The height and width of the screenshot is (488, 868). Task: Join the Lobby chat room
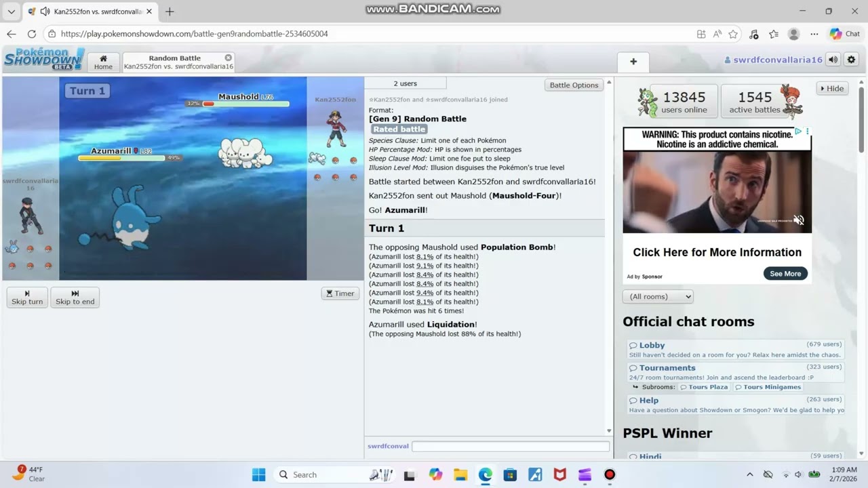pyautogui.click(x=735, y=350)
